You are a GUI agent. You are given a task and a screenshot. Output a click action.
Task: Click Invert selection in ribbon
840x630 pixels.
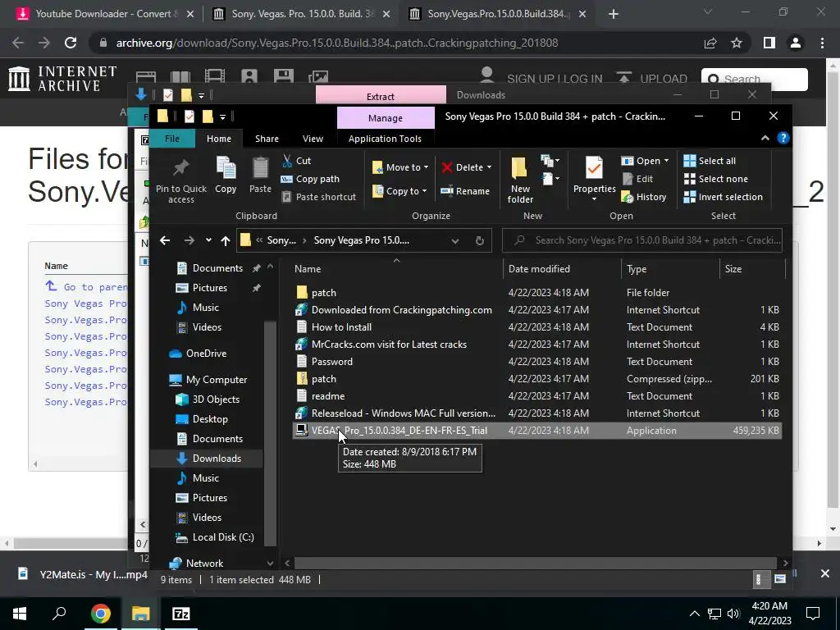click(x=723, y=197)
